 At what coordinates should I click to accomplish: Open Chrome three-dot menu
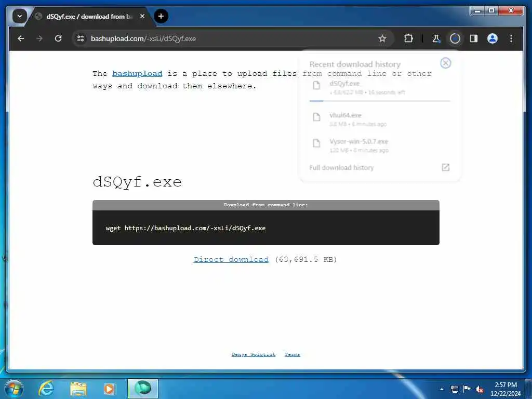coord(511,38)
